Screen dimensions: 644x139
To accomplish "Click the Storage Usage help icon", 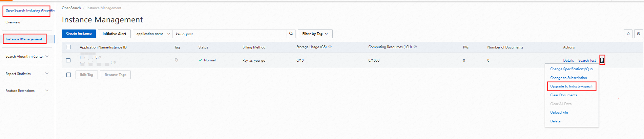I will click(330, 47).
